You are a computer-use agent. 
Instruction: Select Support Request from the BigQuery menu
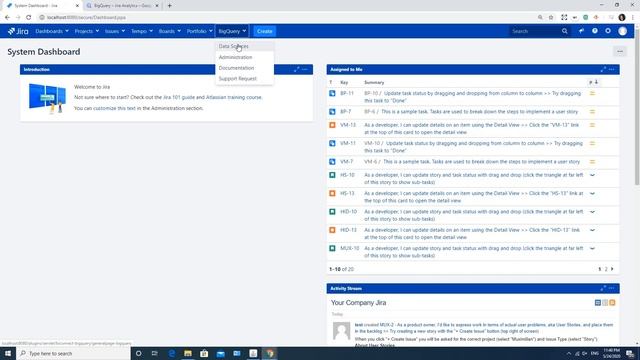(x=244, y=78)
